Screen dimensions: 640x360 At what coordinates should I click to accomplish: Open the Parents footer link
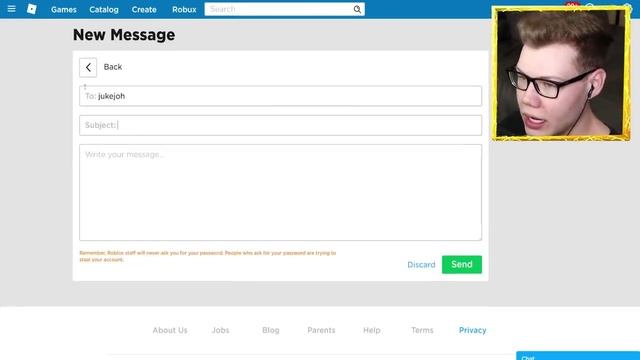pyautogui.click(x=321, y=330)
